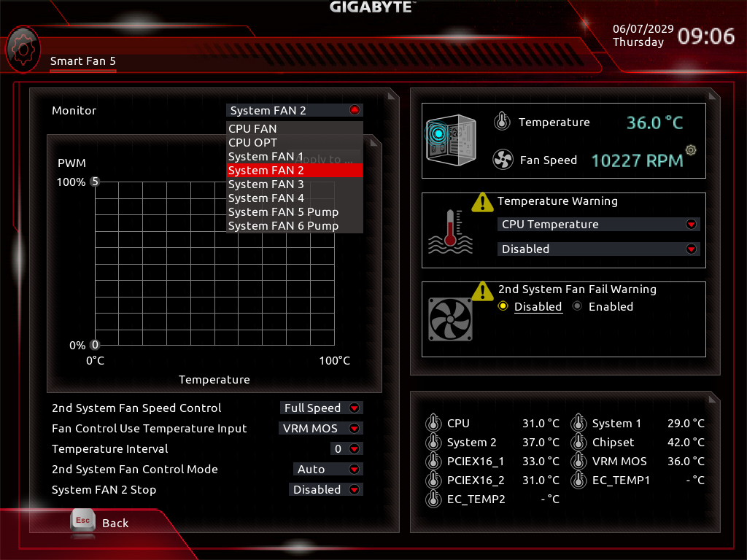Open the System FAN 2 Stop dropdown

326,490
